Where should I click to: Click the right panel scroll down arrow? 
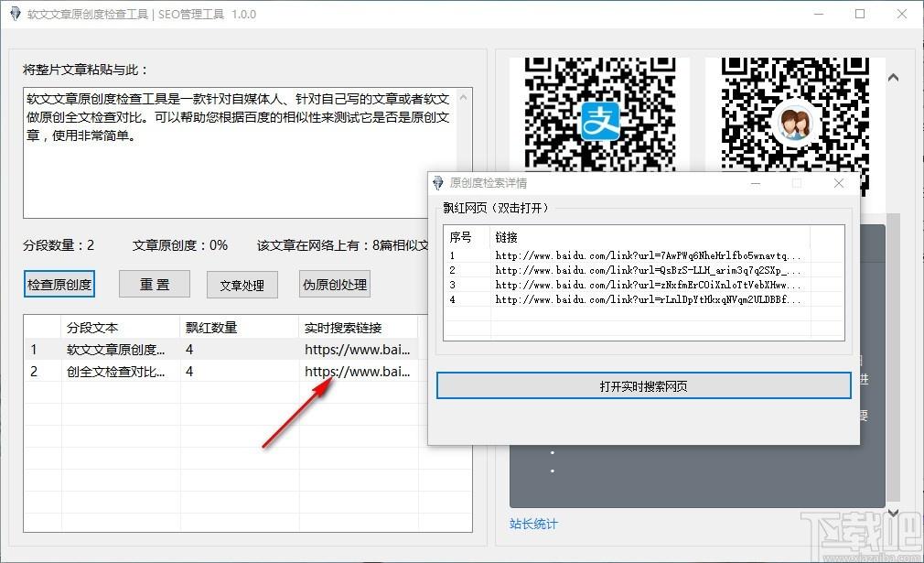coord(894,513)
